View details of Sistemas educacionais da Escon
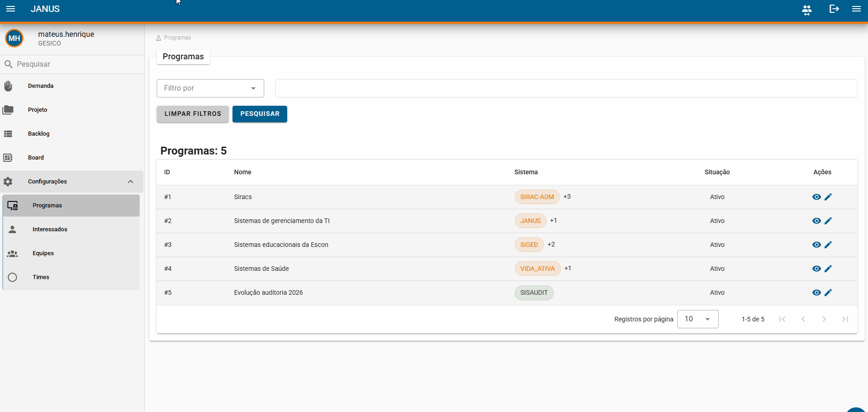 (817, 245)
